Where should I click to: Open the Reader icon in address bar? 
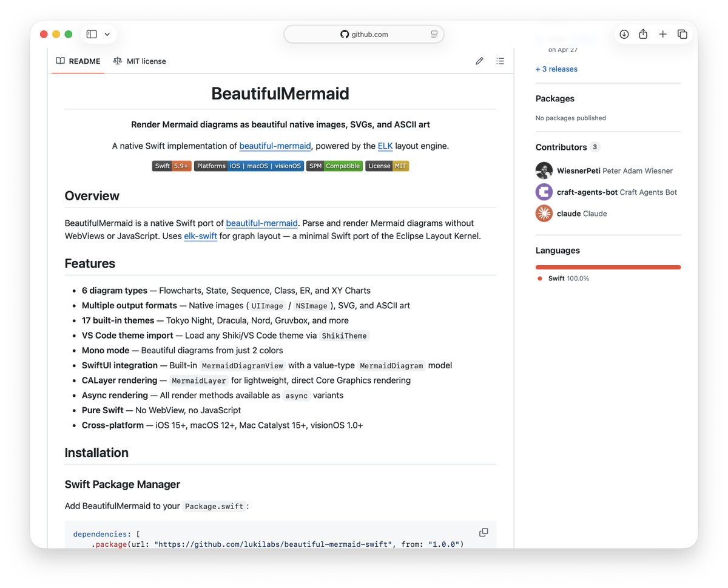coord(434,35)
